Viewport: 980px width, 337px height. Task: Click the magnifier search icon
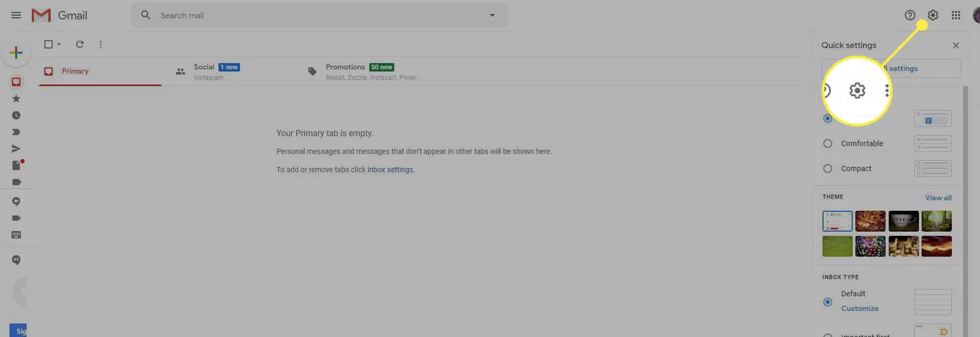146,15
